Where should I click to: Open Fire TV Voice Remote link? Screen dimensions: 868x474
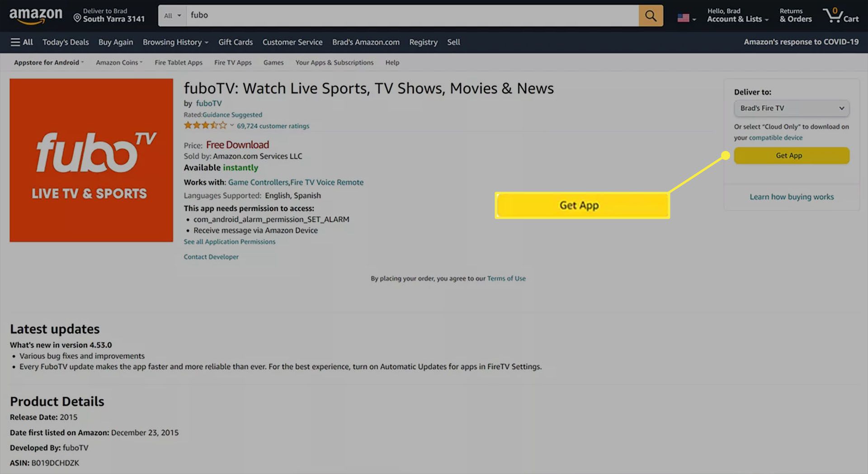pyautogui.click(x=327, y=182)
